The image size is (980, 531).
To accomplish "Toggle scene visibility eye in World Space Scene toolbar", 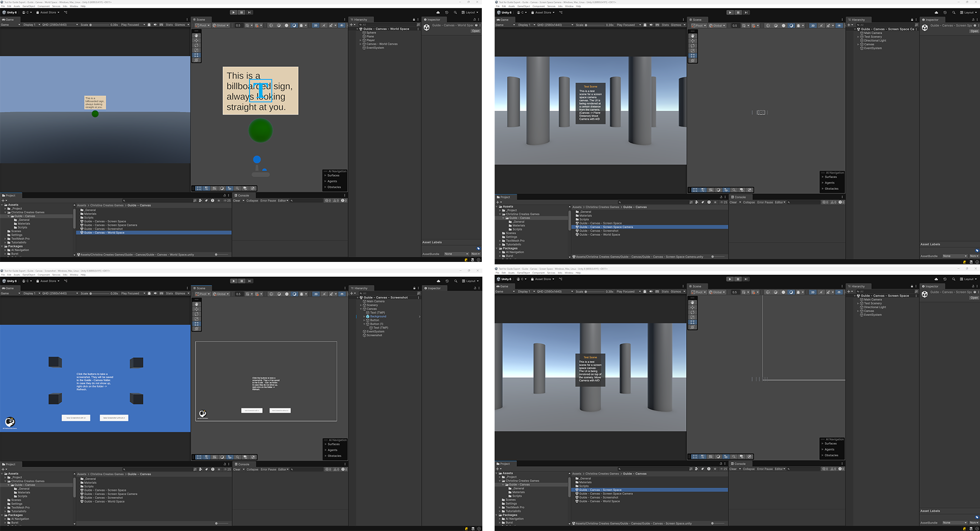I will coord(342,25).
